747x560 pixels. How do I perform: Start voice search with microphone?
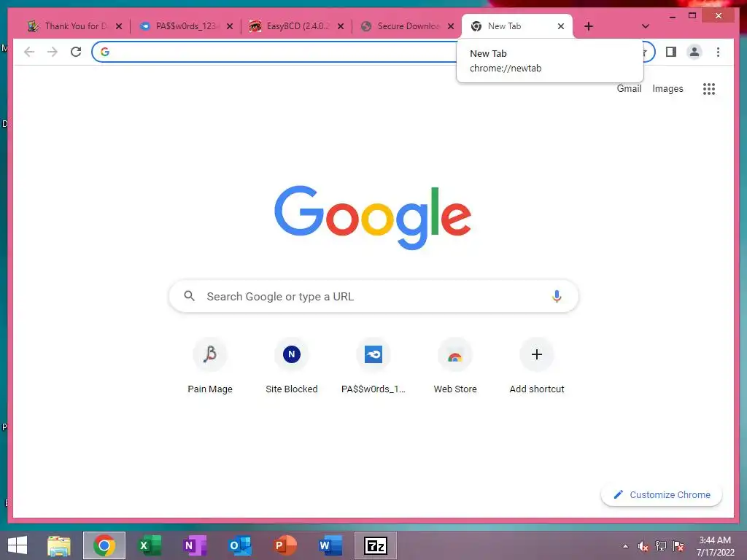click(557, 296)
